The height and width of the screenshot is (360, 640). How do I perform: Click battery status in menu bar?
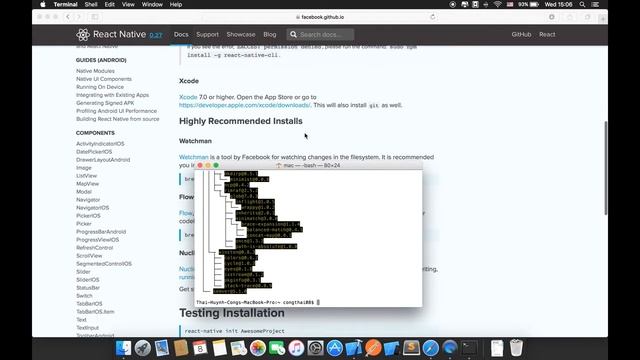[529, 4]
